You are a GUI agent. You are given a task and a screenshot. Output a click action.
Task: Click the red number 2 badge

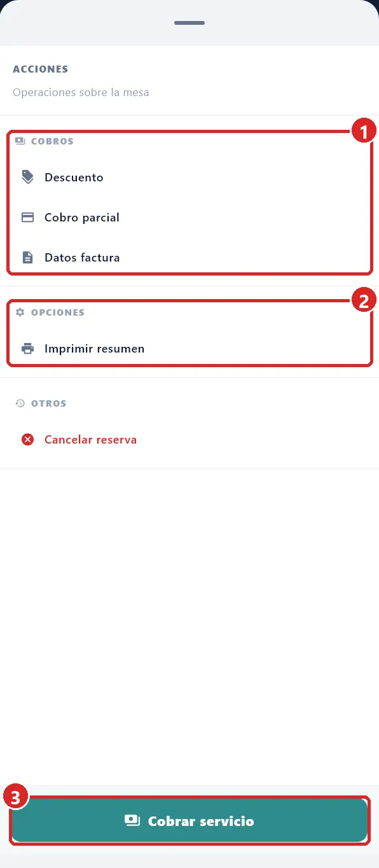click(364, 301)
